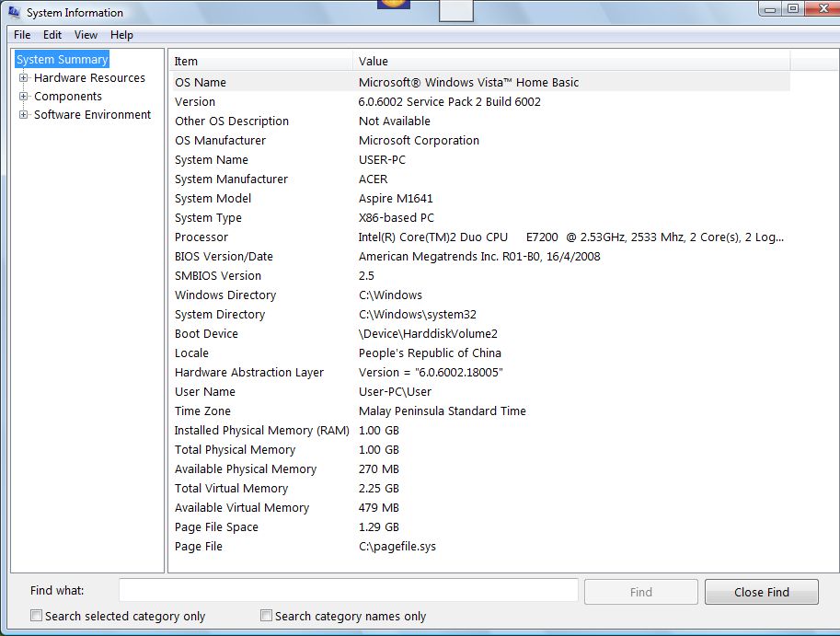Click the Microsoft Corporation value

419,141
